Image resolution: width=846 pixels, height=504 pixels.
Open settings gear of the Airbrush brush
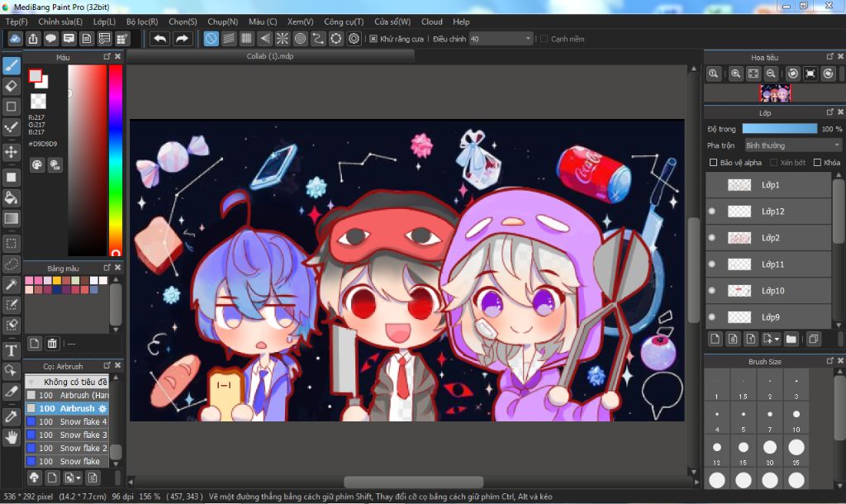[102, 408]
